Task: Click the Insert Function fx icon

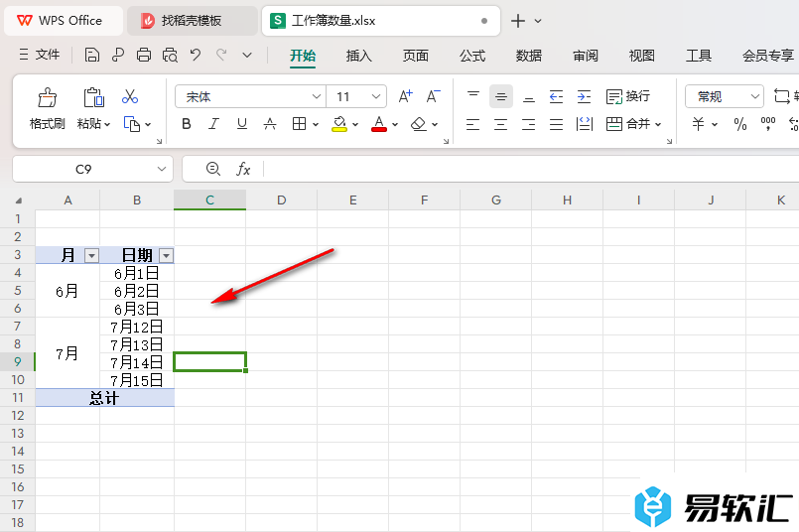Action: pos(243,169)
